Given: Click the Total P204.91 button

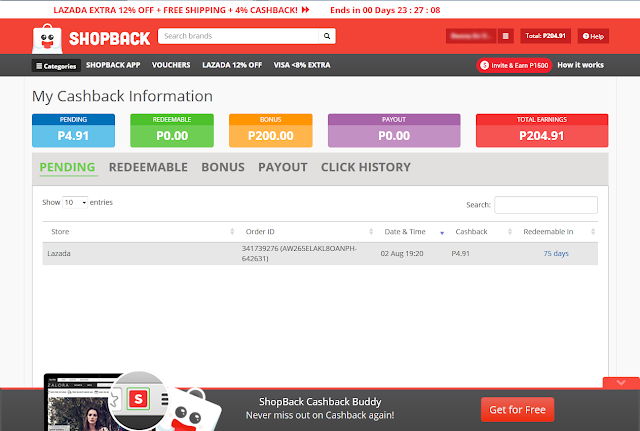Looking at the screenshot, I should (x=545, y=36).
